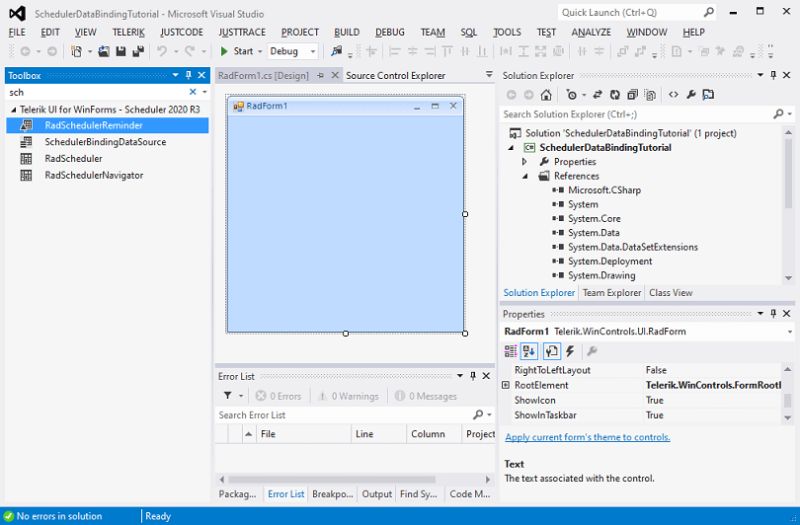Image resolution: width=800 pixels, height=525 pixels.
Task: Click Apply current form's theme to controls link
Action: point(587,437)
